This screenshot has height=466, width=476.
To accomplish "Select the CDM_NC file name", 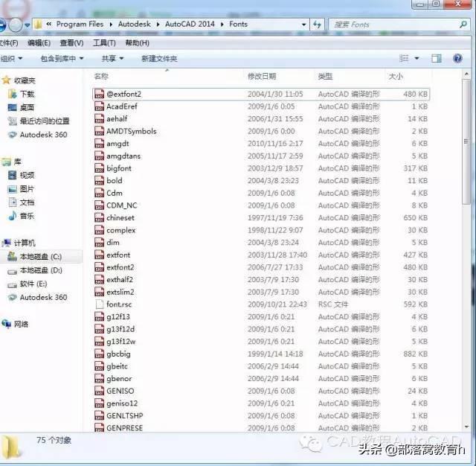I will (x=122, y=205).
